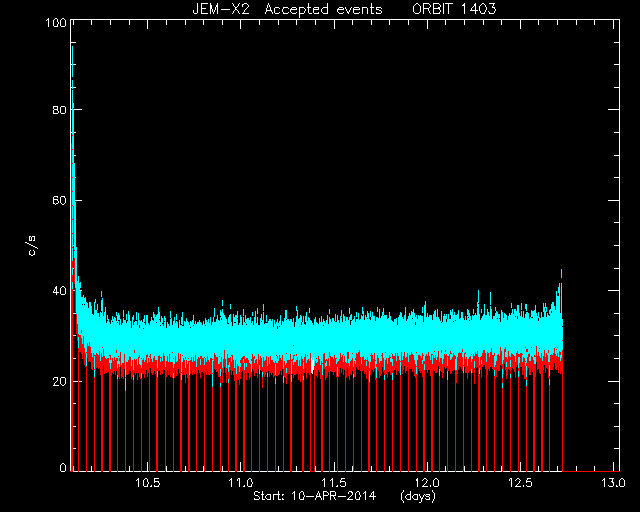Click the 10.5 x-axis tick label
The height and width of the screenshot is (512, 640).
[x=148, y=483]
